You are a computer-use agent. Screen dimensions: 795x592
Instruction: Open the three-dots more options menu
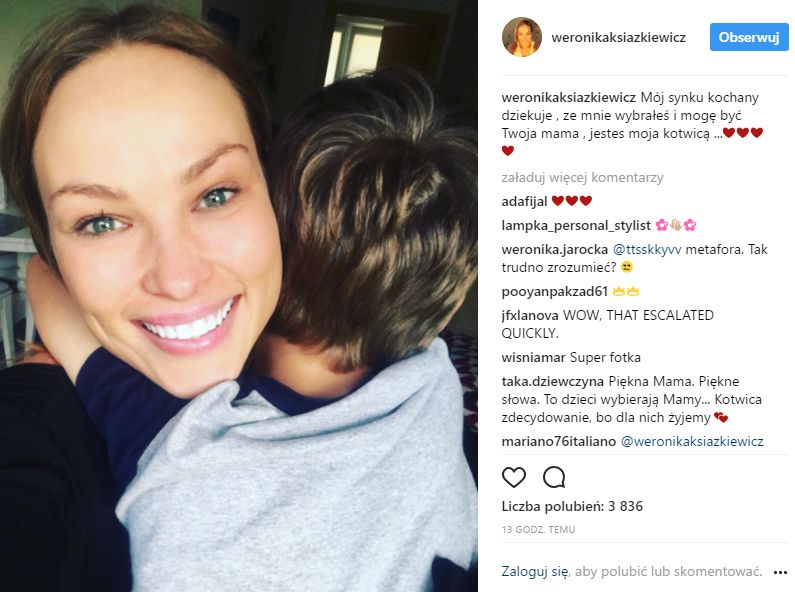[x=780, y=572]
